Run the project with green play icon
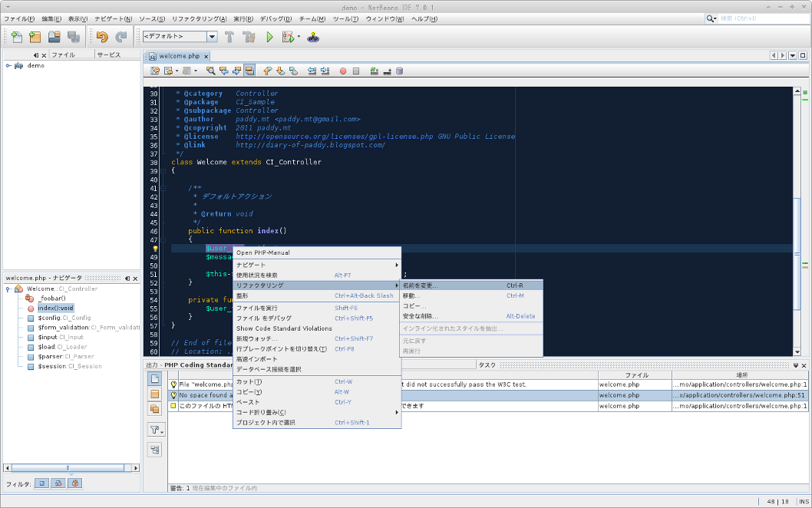Image resolution: width=812 pixels, height=508 pixels. tap(269, 37)
